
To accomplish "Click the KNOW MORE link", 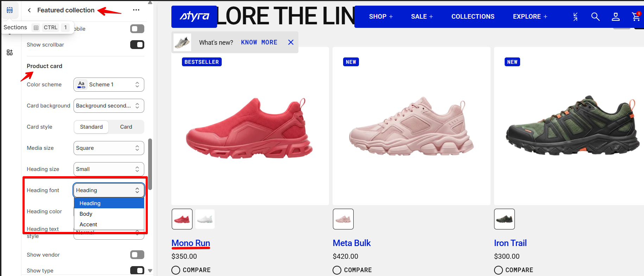I will (259, 42).
